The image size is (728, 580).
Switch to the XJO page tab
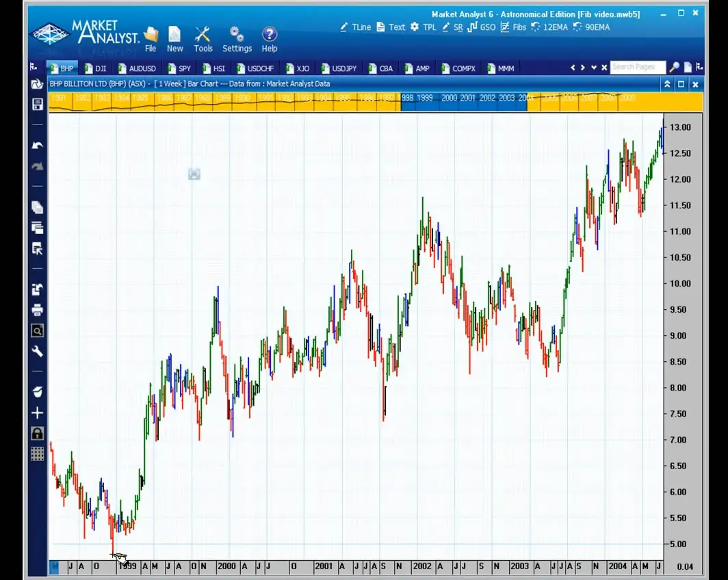tap(298, 68)
